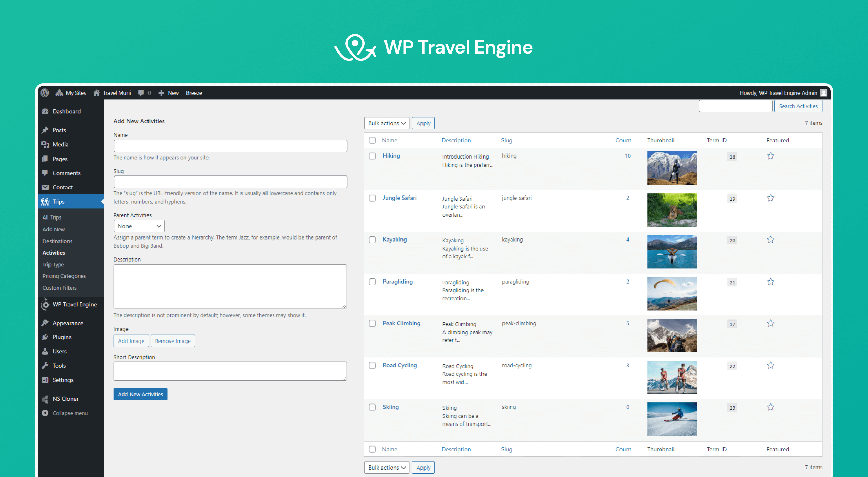Open All Trips submenu item
The width and height of the screenshot is (868, 477).
pyautogui.click(x=52, y=217)
